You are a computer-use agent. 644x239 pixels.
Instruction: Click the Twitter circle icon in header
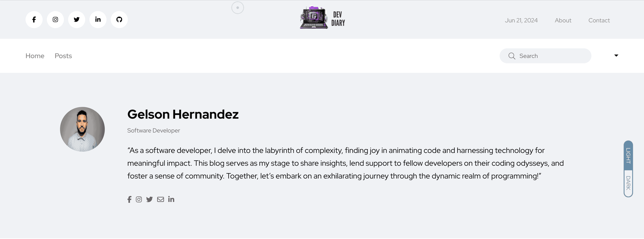76,20
